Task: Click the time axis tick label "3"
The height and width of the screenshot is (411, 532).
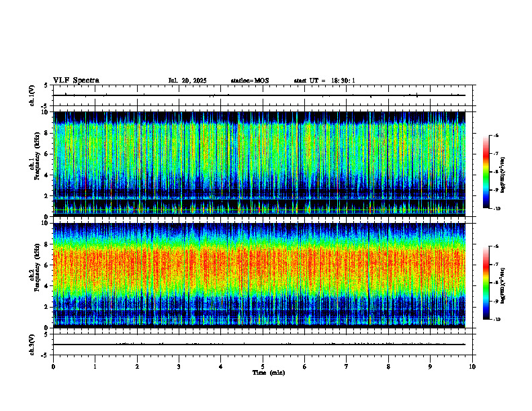Action: click(179, 367)
